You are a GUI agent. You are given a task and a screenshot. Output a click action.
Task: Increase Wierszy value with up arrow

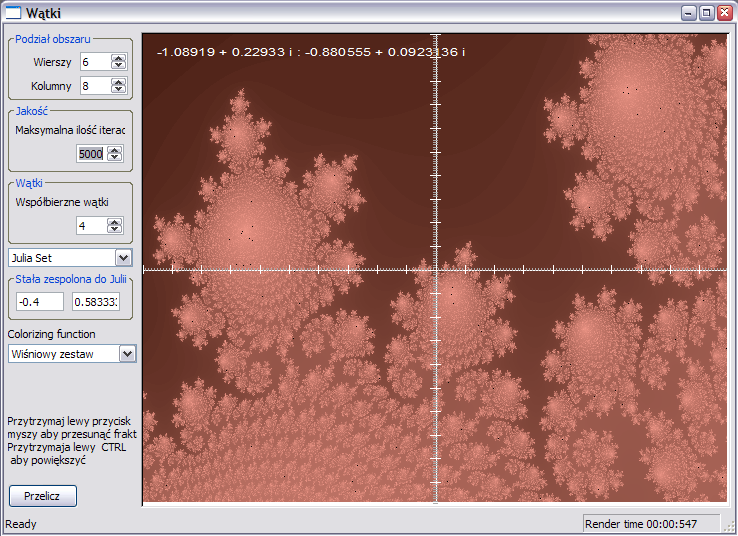point(118,58)
